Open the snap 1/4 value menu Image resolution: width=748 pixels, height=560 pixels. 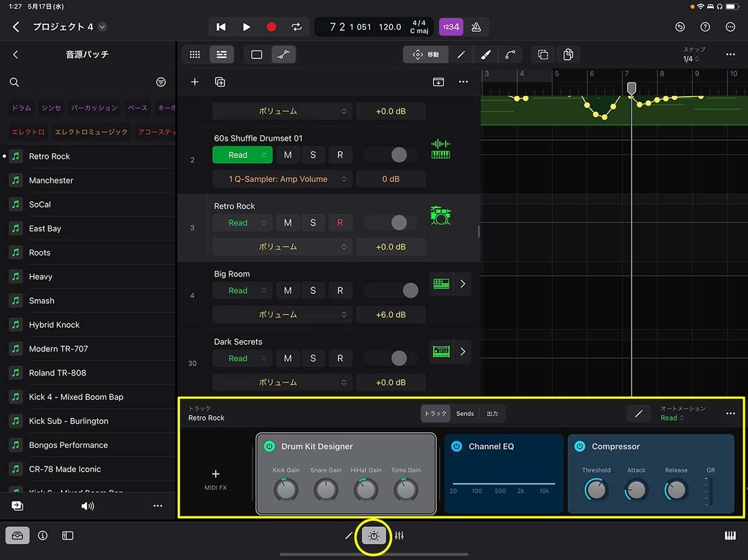[x=691, y=59]
